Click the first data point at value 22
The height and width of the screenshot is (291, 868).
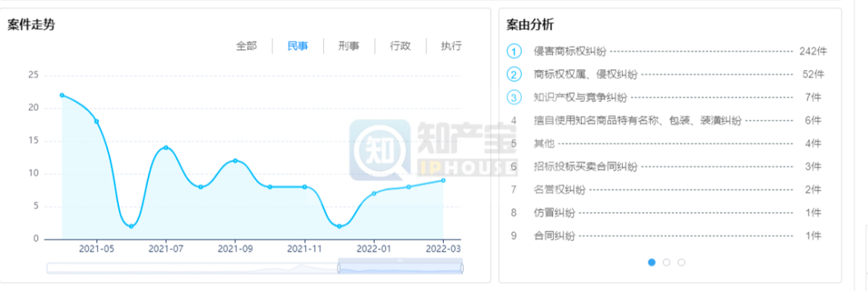62,95
